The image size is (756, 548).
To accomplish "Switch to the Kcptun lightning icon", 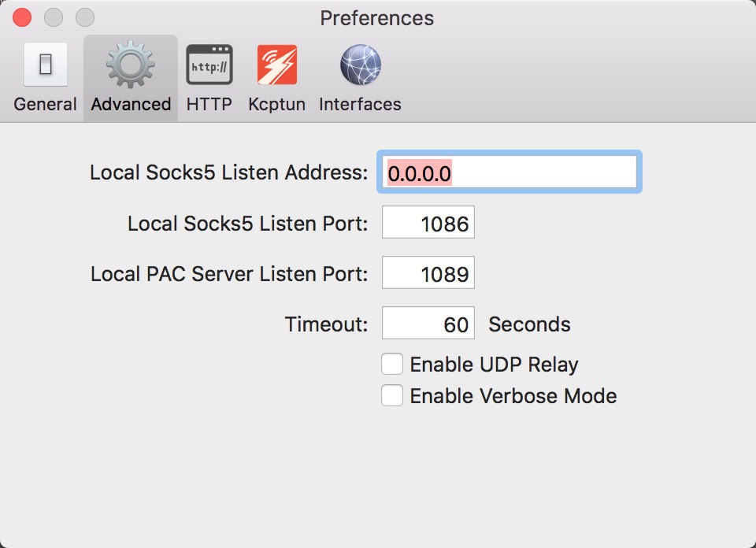I will pos(277,65).
